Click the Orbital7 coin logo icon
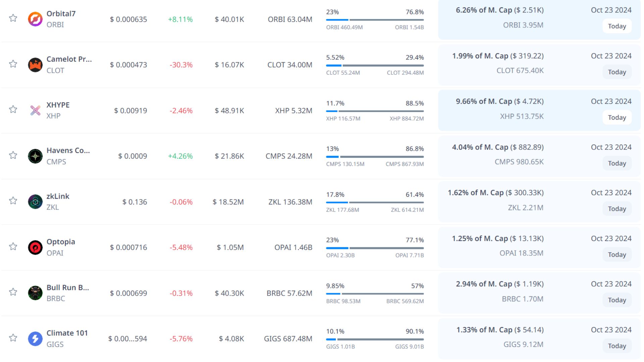Image resolution: width=644 pixels, height=362 pixels. pyautogui.click(x=35, y=19)
